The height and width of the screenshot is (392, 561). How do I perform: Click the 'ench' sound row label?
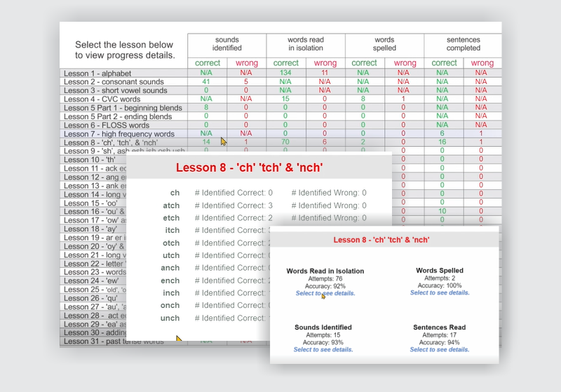coord(170,281)
